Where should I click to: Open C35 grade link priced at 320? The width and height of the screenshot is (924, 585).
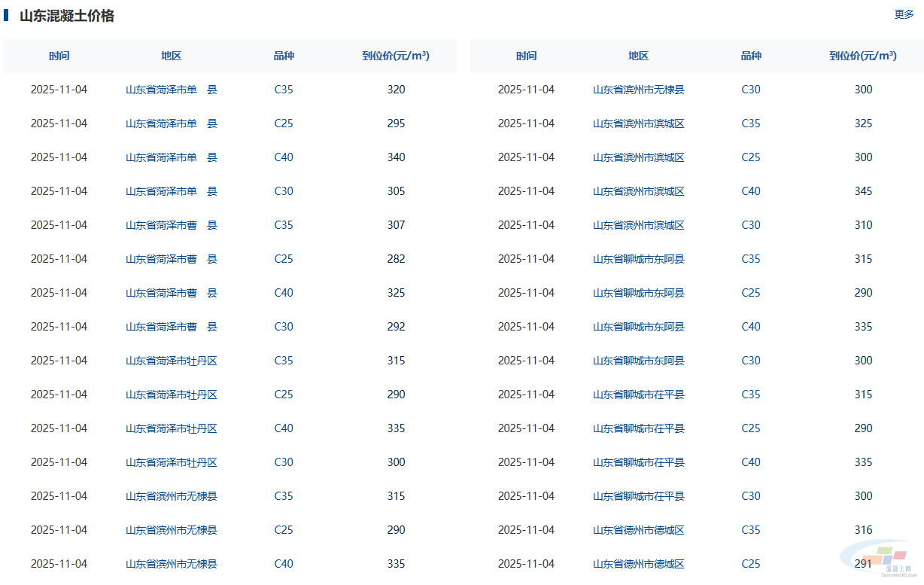tap(284, 90)
